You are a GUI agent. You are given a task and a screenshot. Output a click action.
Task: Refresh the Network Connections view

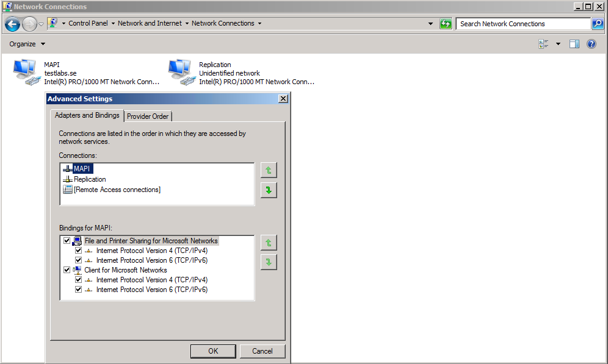click(446, 24)
